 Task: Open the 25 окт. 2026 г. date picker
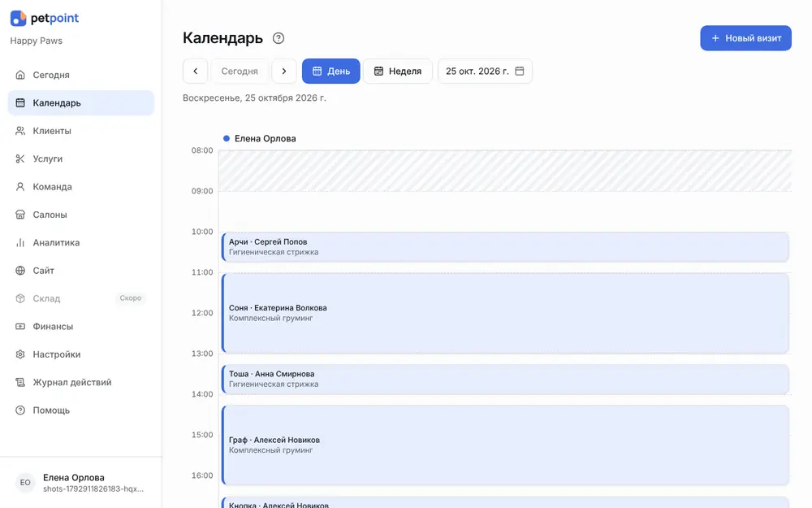pos(485,71)
